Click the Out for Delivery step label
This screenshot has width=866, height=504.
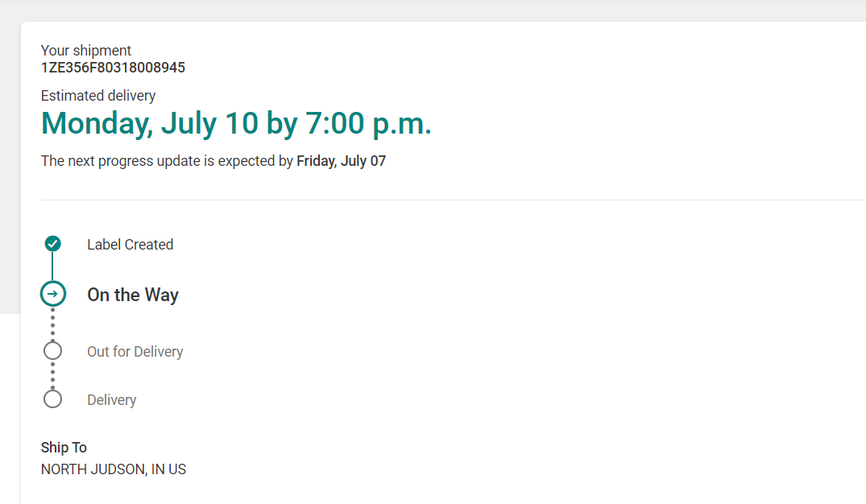[135, 352]
